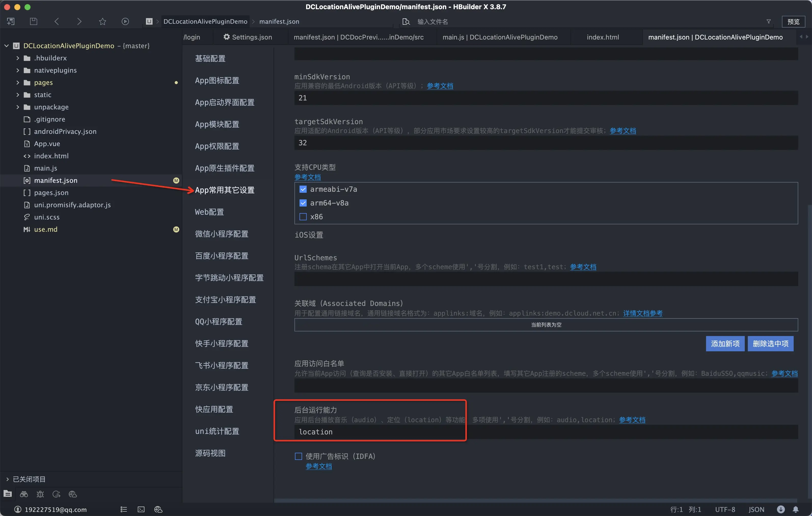
Task: Click the 添加新项 button
Action: [725, 344]
